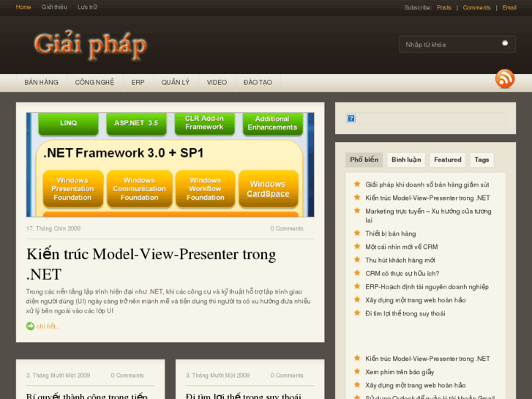This screenshot has width=532, height=399.
Task: Open the BÁN HÀNG category
Action: pos(42,83)
